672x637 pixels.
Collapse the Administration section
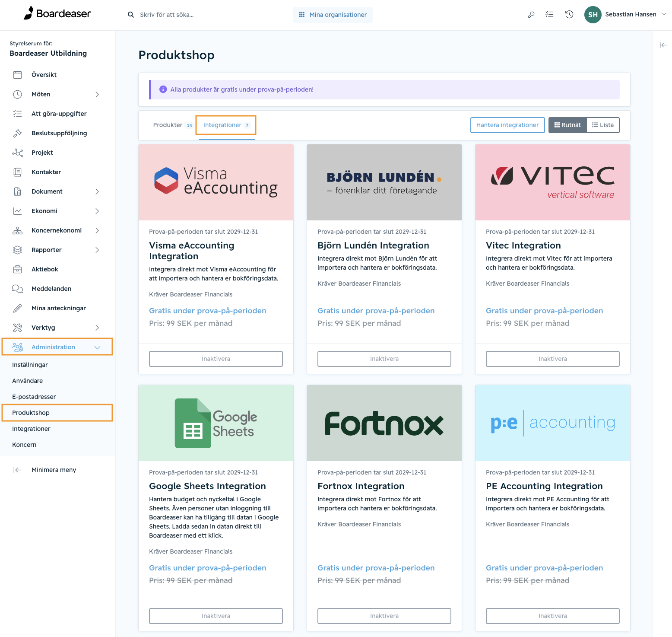tap(97, 347)
